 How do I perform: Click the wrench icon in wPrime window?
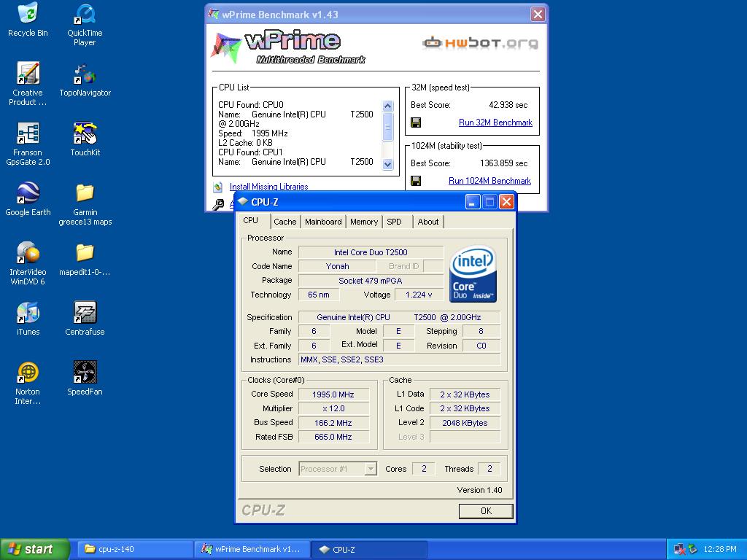tap(217, 205)
